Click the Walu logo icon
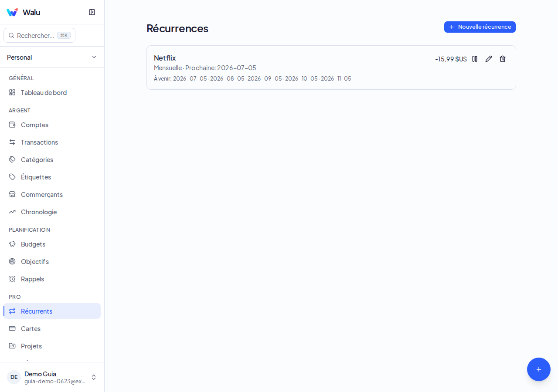558x392 pixels. point(12,12)
